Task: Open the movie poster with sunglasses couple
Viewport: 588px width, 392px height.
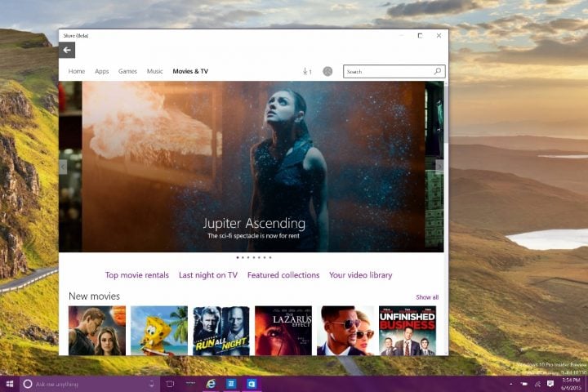Action: (x=345, y=331)
